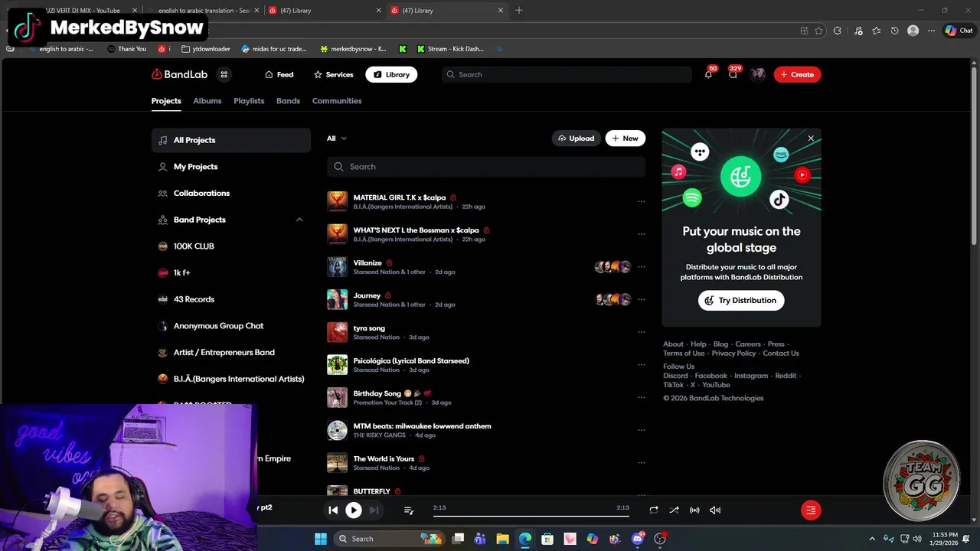Click the Try Distribution button

pyautogui.click(x=741, y=300)
